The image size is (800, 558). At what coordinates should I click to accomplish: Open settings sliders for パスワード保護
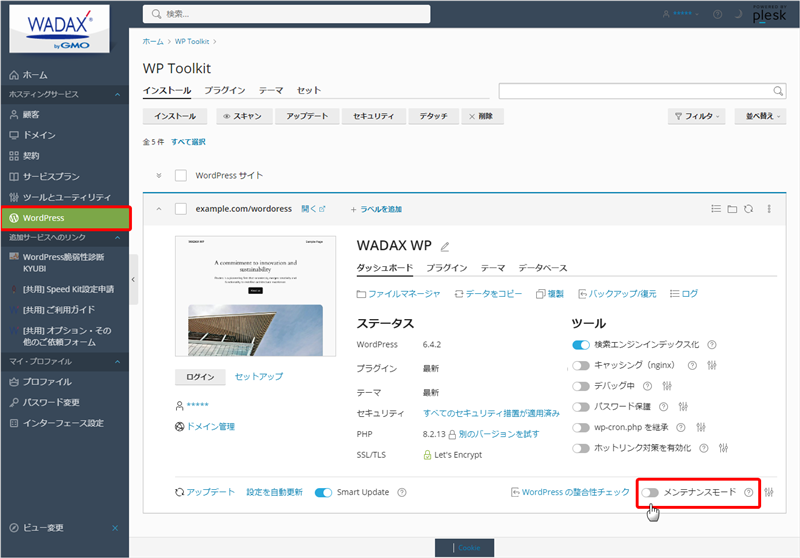tap(683, 407)
